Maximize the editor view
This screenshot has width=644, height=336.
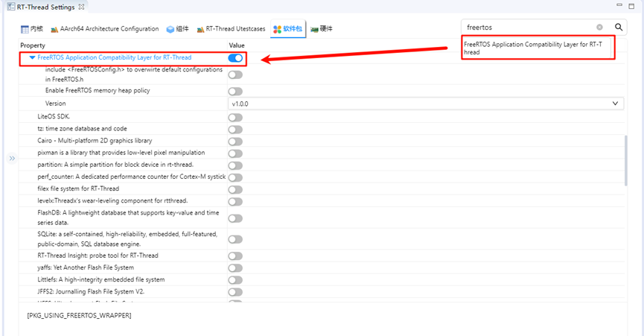tap(631, 6)
